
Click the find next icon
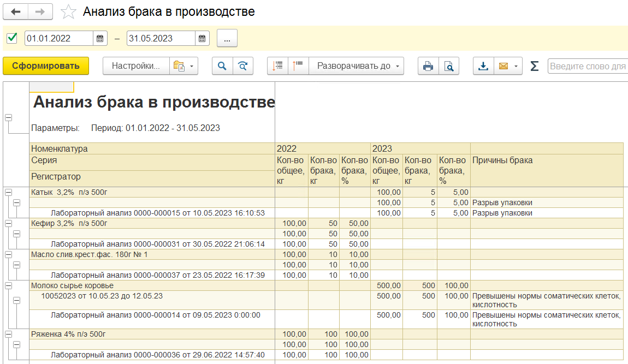242,65
